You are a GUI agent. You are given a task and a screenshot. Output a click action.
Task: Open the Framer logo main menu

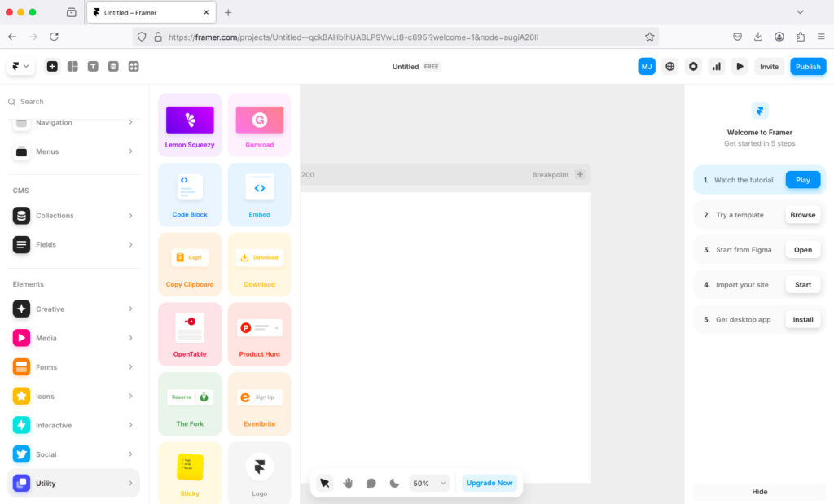20,67
